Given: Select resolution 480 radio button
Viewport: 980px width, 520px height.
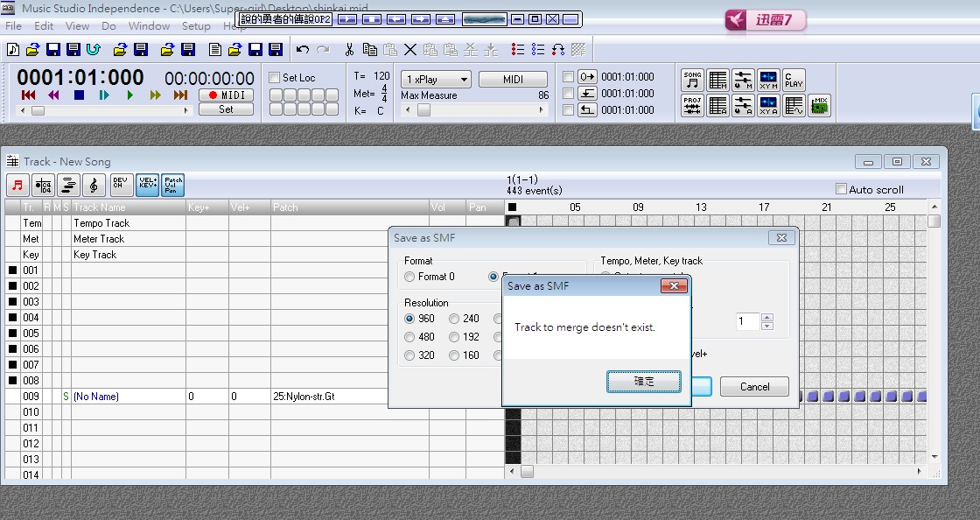Looking at the screenshot, I should pos(409,337).
